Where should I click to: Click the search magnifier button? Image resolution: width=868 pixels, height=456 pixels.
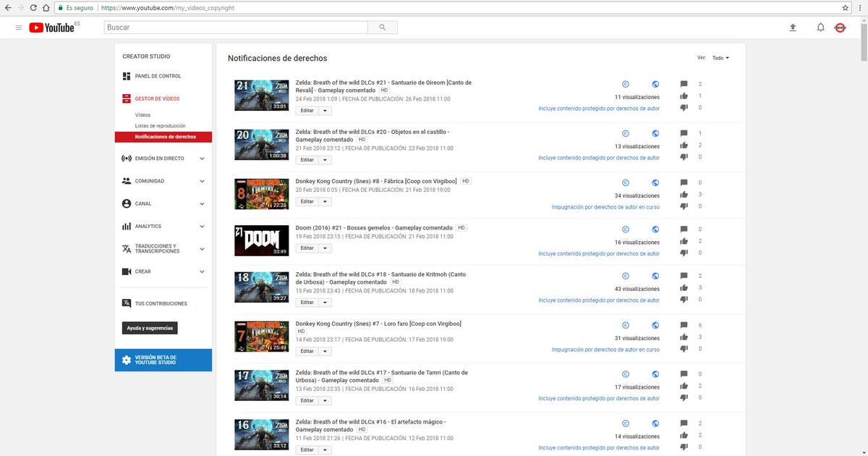(382, 28)
